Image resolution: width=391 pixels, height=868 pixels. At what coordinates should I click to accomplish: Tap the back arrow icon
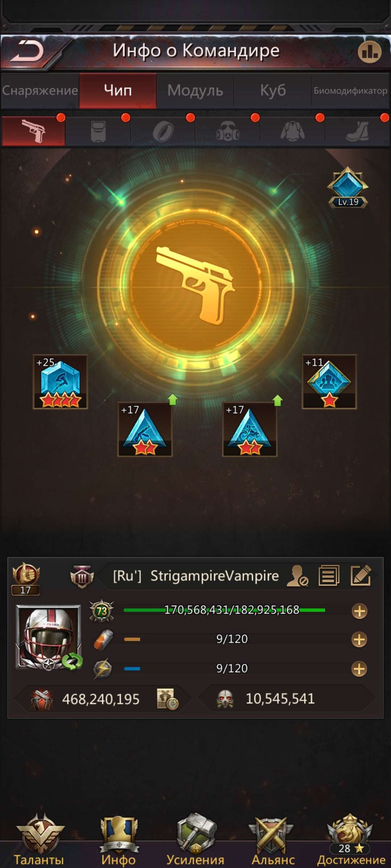click(27, 51)
